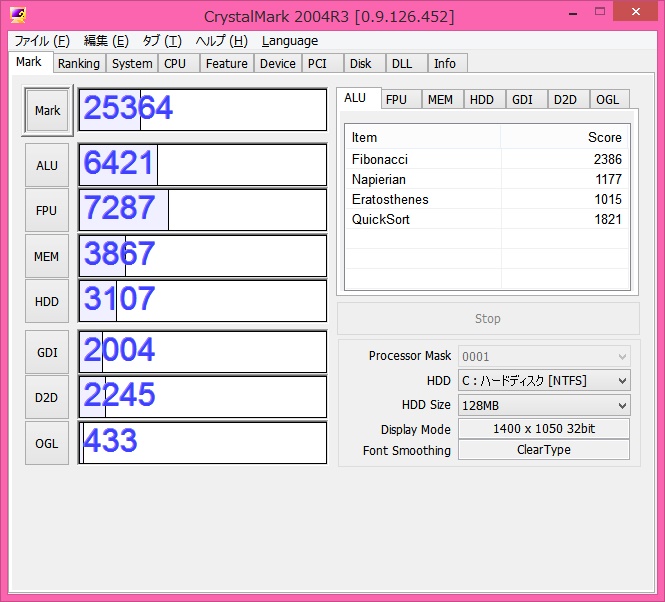
Task: Click the D2D score 2245
Action: pos(119,395)
